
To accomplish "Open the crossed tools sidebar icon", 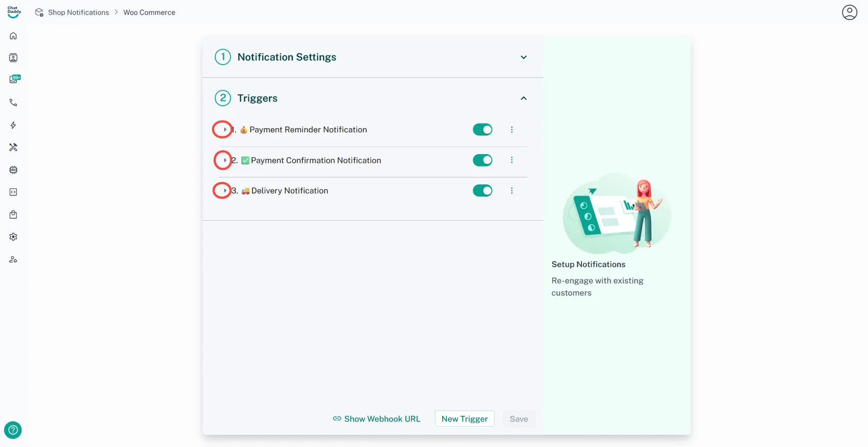I will [14, 148].
